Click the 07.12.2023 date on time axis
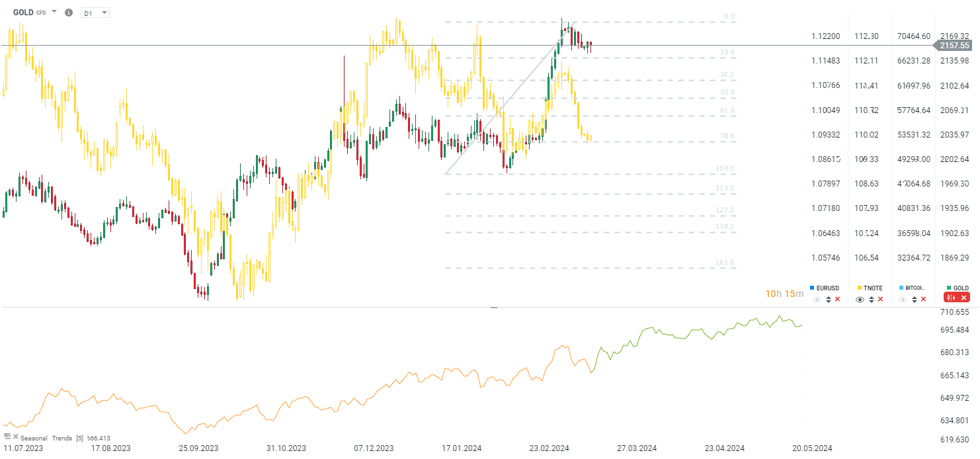980x459 pixels. [374, 448]
